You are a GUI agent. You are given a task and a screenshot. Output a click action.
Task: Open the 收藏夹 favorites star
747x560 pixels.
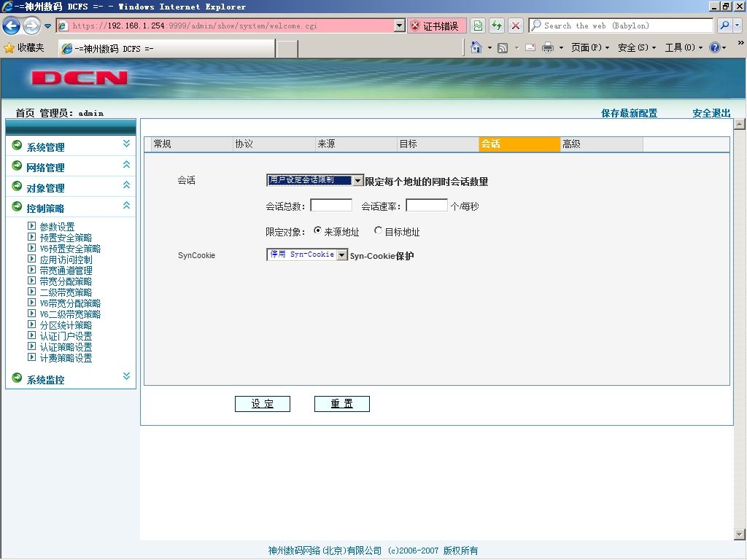pos(24,47)
